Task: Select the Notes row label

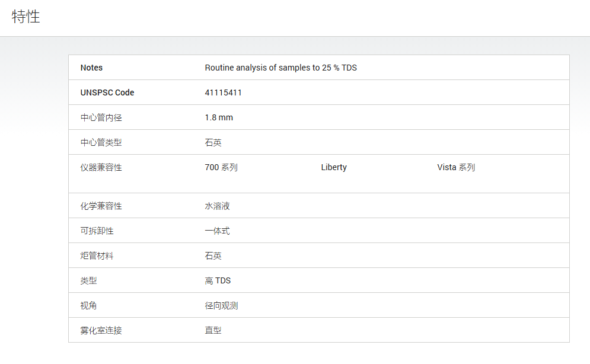Action: tap(91, 68)
